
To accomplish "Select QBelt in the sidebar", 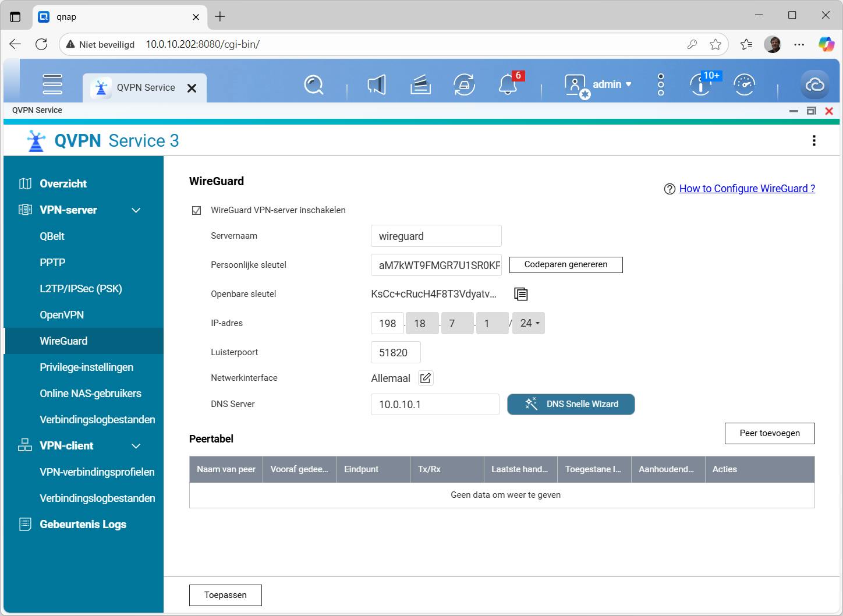I will (52, 236).
